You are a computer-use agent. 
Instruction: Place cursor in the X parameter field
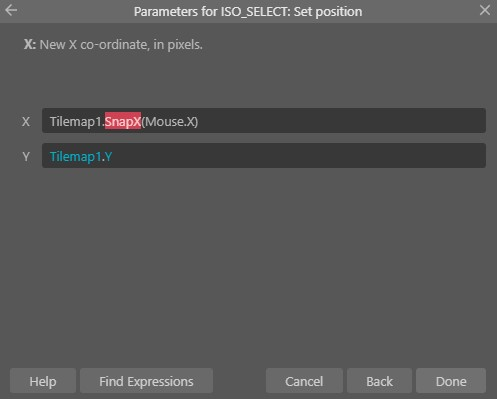coord(264,120)
